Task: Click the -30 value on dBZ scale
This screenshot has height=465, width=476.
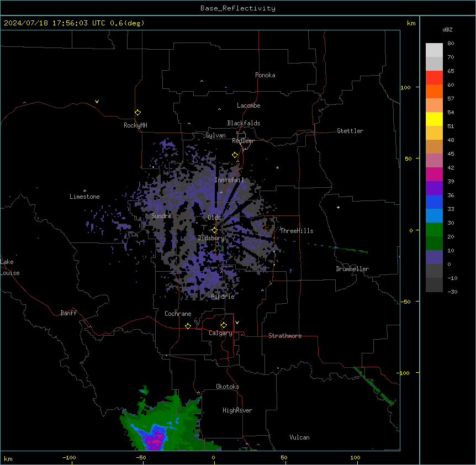Action: click(452, 292)
